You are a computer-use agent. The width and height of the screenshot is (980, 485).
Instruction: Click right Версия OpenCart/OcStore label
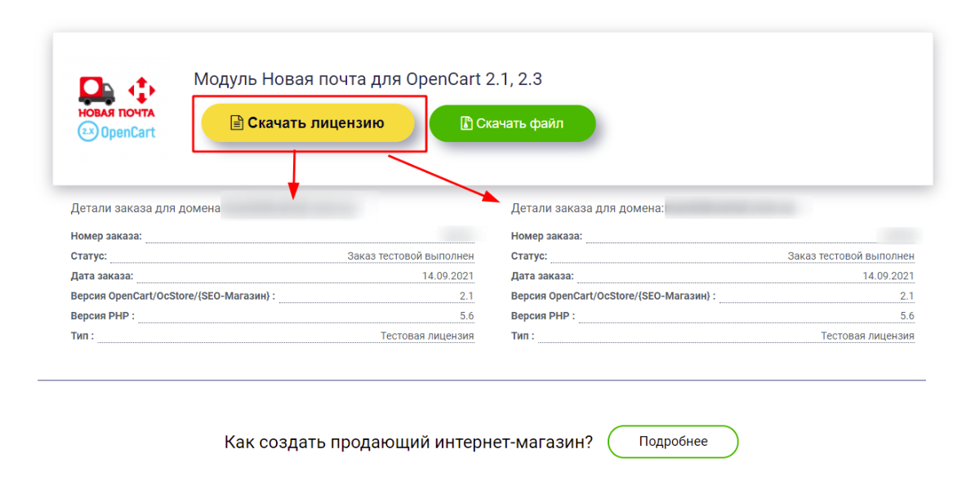[x=613, y=296]
